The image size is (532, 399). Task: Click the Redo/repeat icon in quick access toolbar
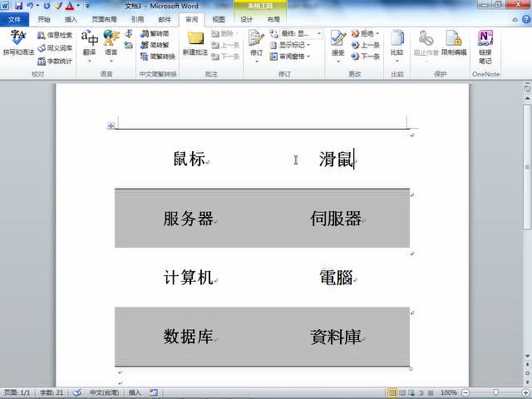tap(47, 6)
